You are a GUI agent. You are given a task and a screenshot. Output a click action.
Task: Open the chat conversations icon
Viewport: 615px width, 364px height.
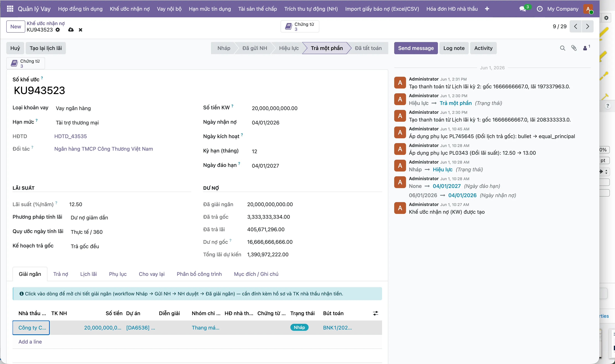pyautogui.click(x=523, y=9)
